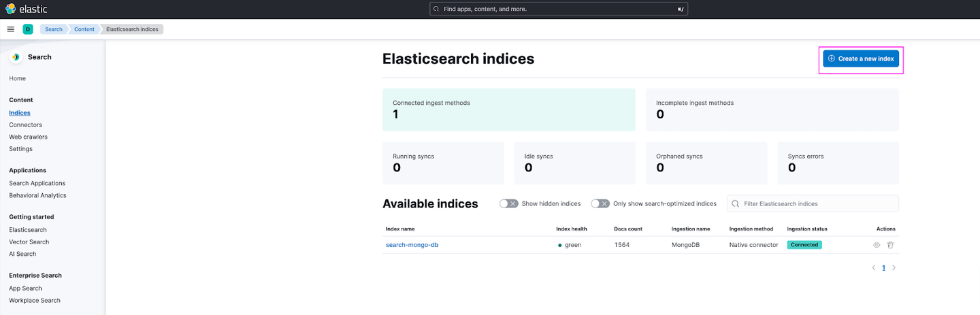Click the green D space avatar
This screenshot has height=315, width=980.
28,29
